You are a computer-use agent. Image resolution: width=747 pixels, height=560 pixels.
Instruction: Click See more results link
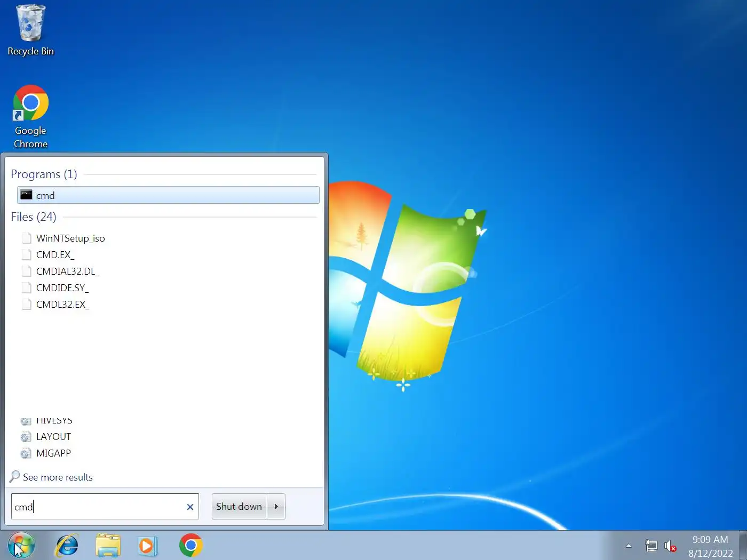[x=58, y=477]
